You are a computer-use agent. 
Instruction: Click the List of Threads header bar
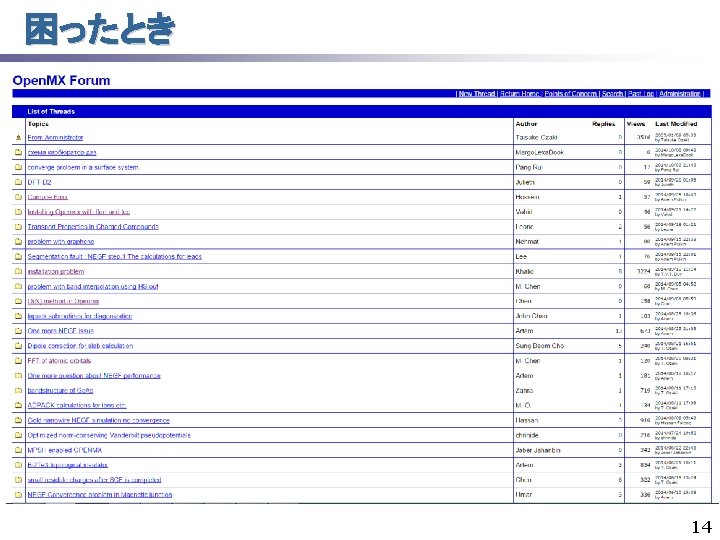pos(362,111)
